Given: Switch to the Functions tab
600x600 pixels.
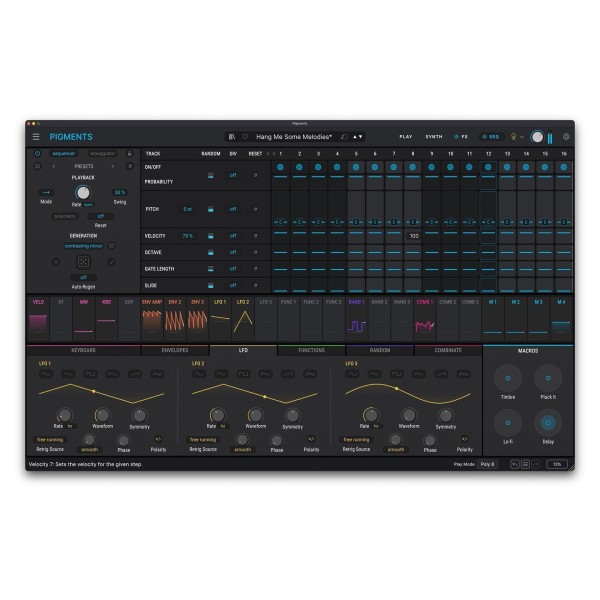Looking at the screenshot, I should 311,350.
